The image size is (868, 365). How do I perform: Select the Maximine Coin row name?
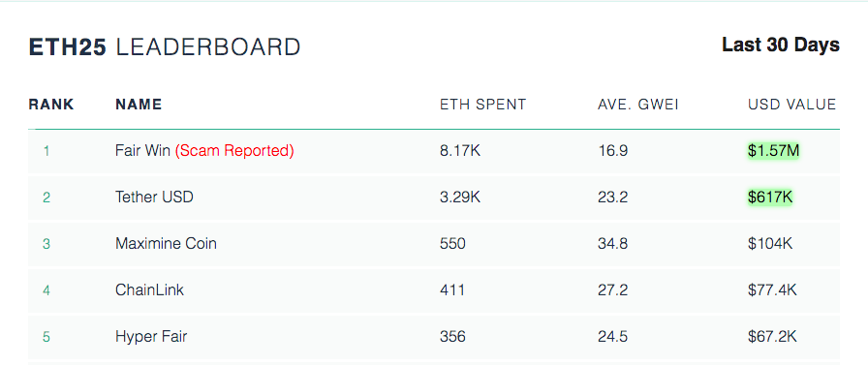click(x=166, y=243)
